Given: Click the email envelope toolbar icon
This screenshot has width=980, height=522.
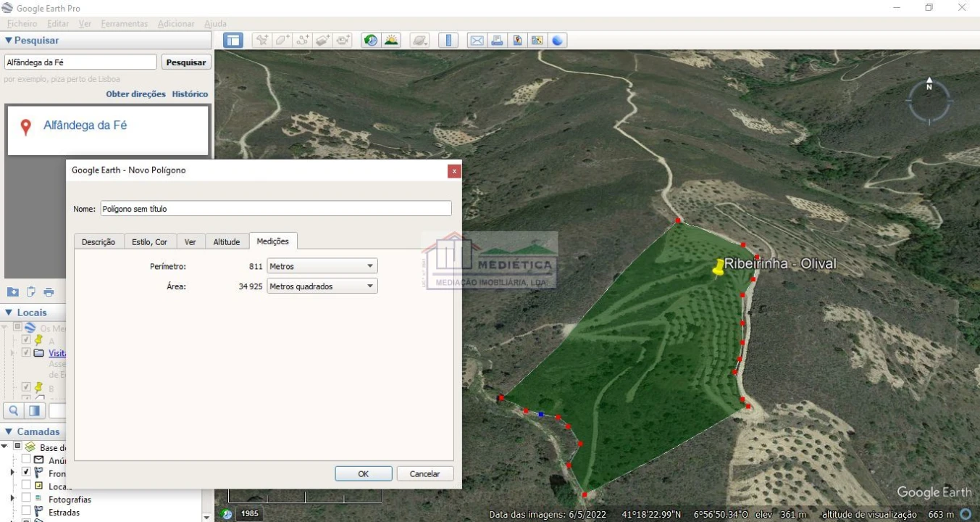Looking at the screenshot, I should [477, 41].
